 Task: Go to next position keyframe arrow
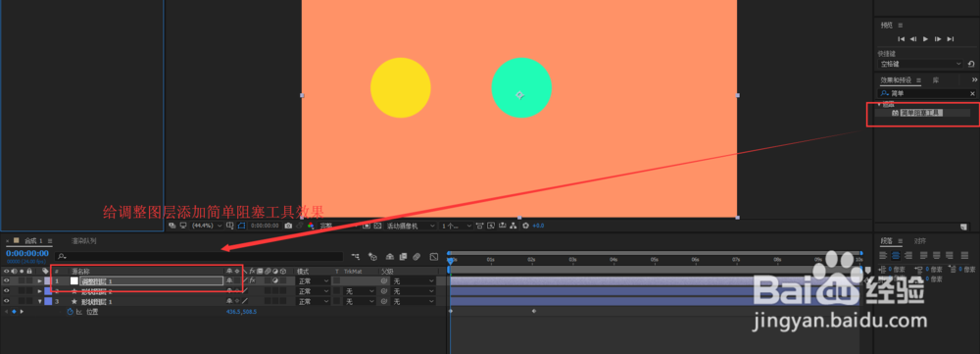click(x=22, y=312)
